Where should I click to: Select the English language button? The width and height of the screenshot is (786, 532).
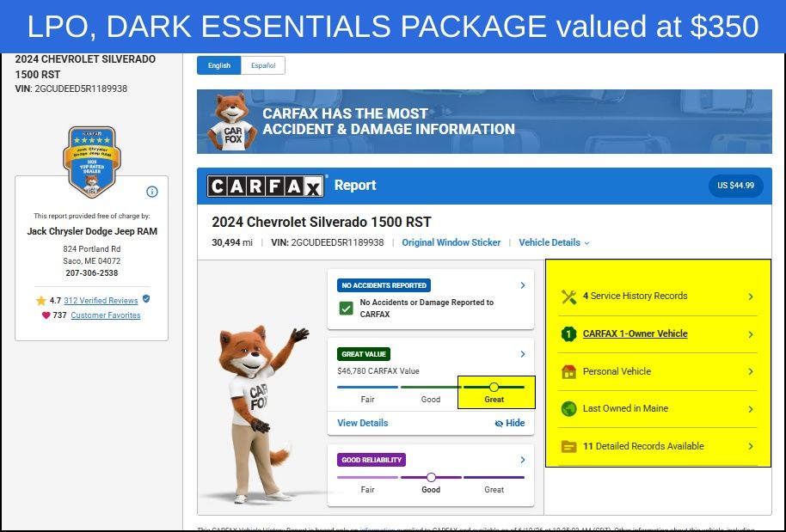[x=219, y=65]
